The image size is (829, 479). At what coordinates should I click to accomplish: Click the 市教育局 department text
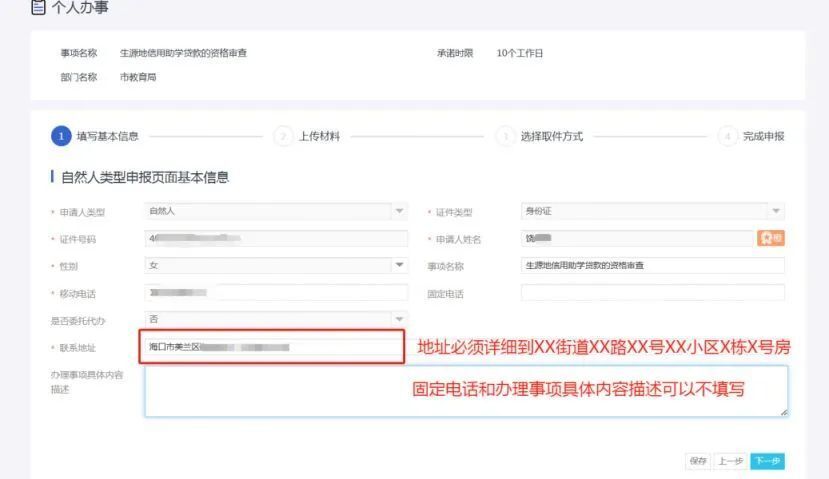[138, 77]
